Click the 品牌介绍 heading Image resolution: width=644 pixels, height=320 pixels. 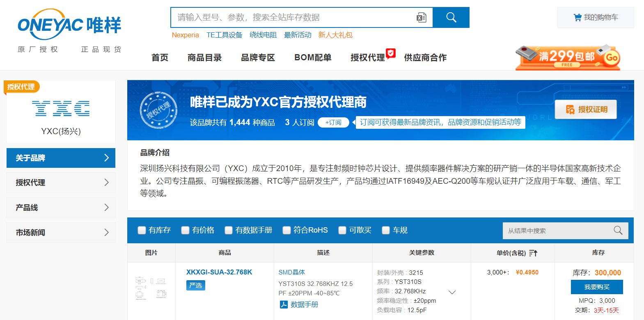[155, 153]
